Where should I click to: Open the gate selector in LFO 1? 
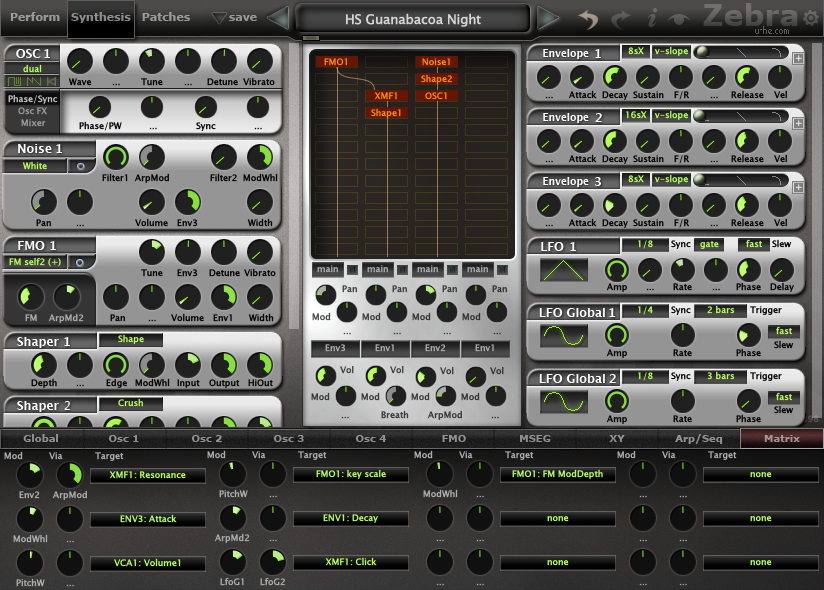point(709,244)
